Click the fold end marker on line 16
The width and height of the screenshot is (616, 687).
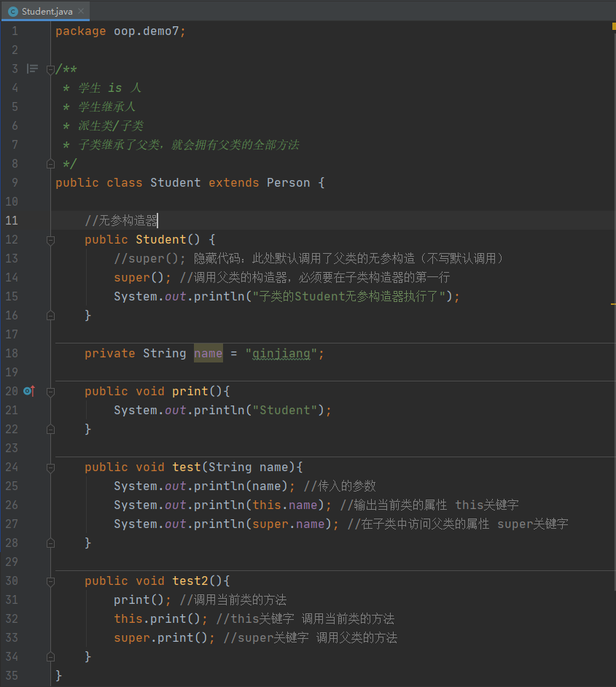click(x=50, y=316)
